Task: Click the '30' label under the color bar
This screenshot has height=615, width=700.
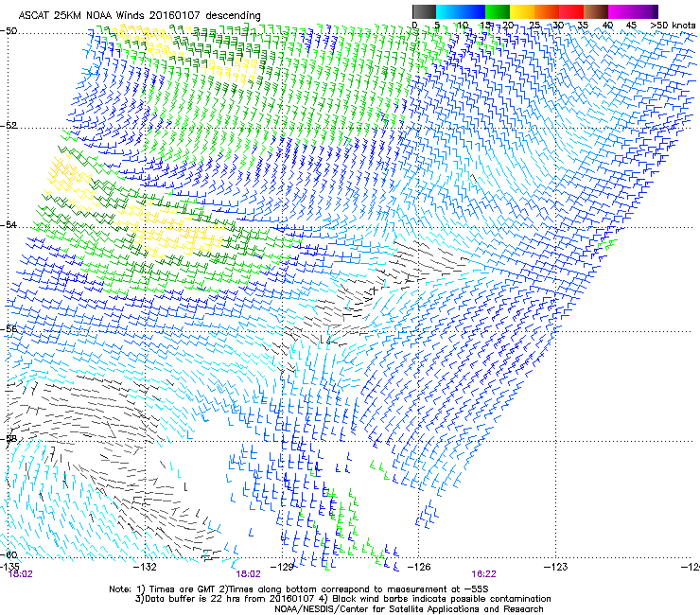Action: coord(558,26)
